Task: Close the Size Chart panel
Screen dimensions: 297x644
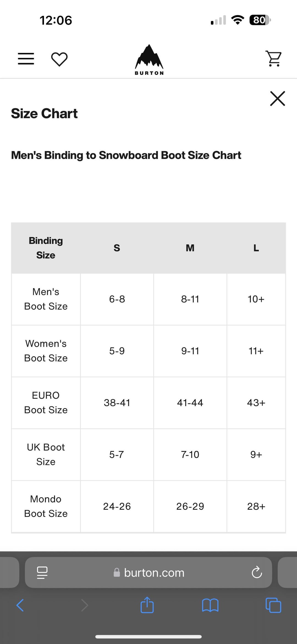Action: [x=277, y=98]
